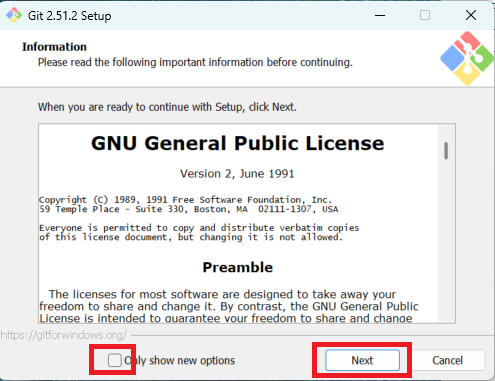Viewport: 495px width, 381px height.
Task: Click the Copyright (C) 1989, 1991 line
Action: point(186,200)
